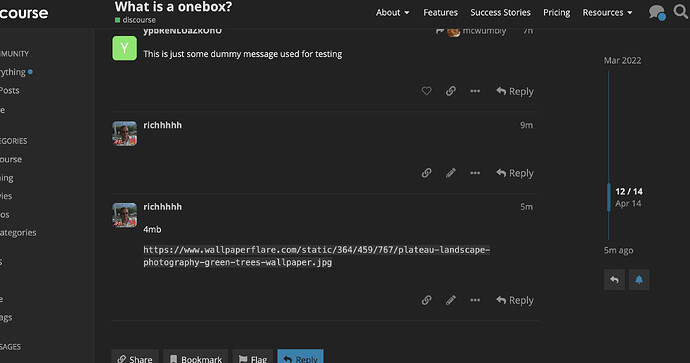Go to Success Stories
This screenshot has width=690, height=363.
(500, 12)
